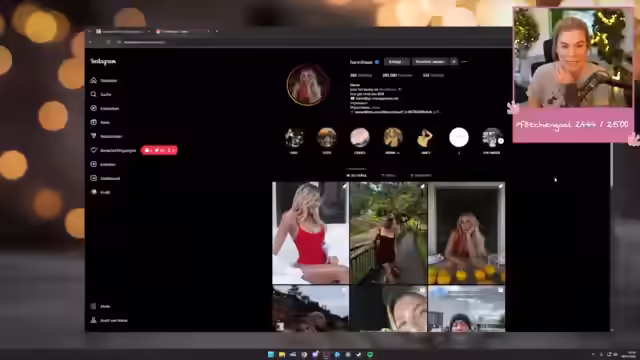Open the Startseite home icon

(93, 80)
